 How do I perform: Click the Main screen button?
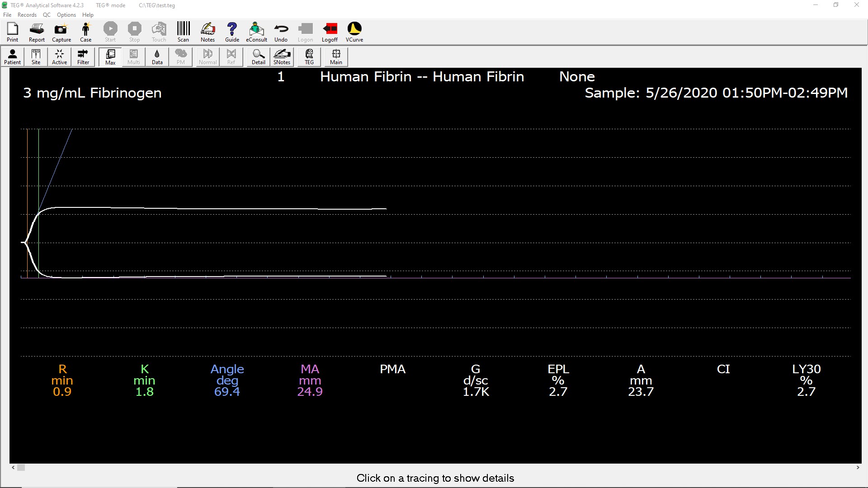tap(336, 57)
